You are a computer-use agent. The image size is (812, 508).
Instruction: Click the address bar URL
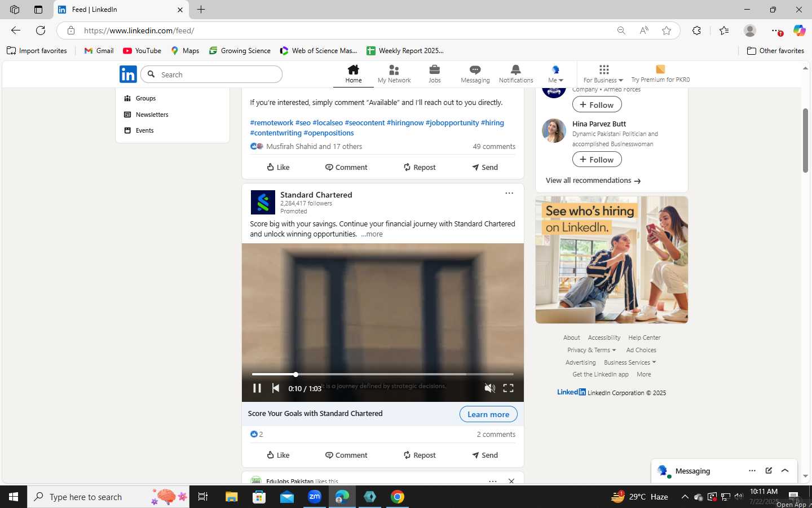click(139, 30)
